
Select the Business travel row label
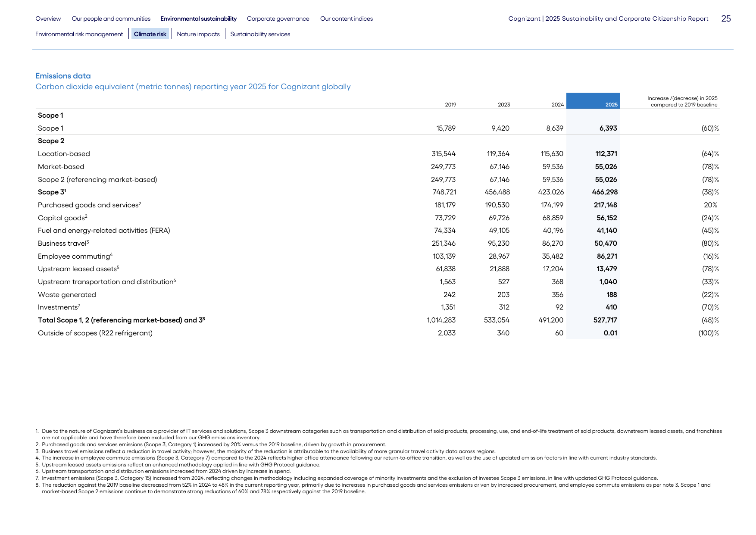[x=63, y=243]
